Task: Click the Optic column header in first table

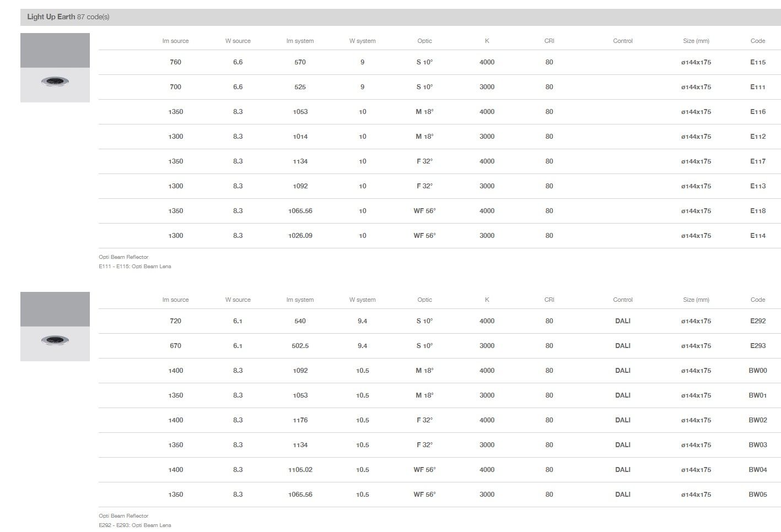Action: pos(424,41)
